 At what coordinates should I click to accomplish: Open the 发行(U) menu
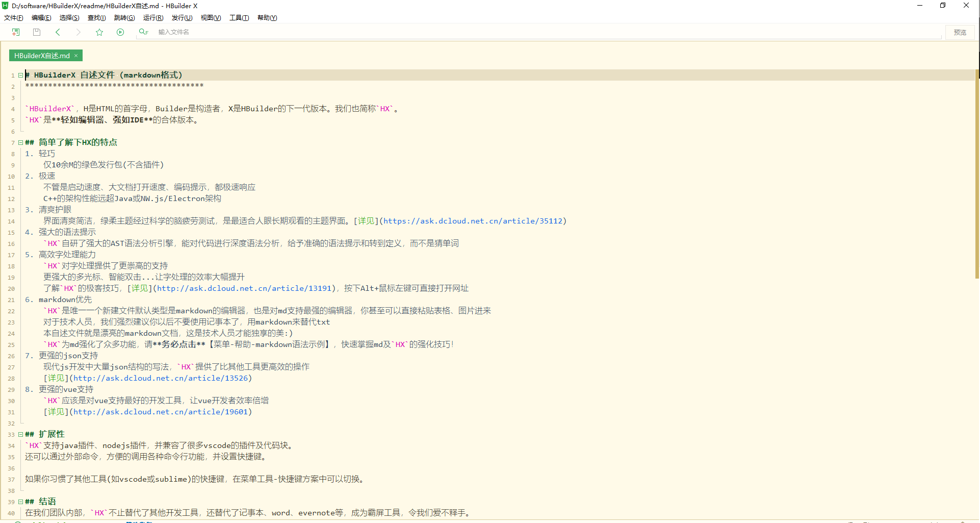(182, 18)
